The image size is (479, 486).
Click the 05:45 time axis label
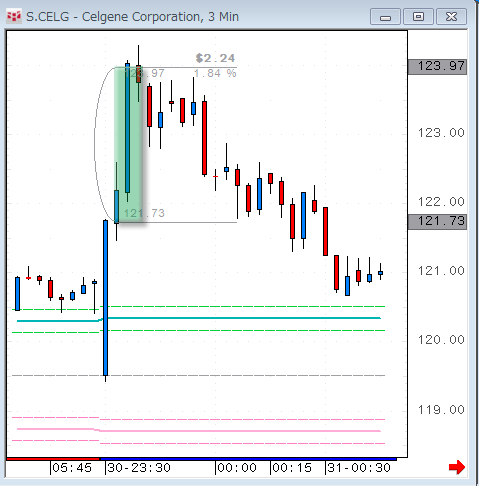(x=72, y=468)
